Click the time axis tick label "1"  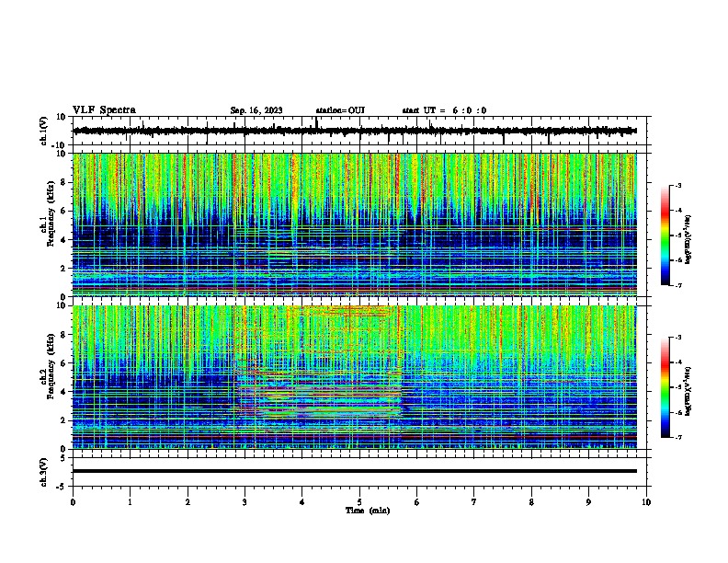click(x=130, y=502)
